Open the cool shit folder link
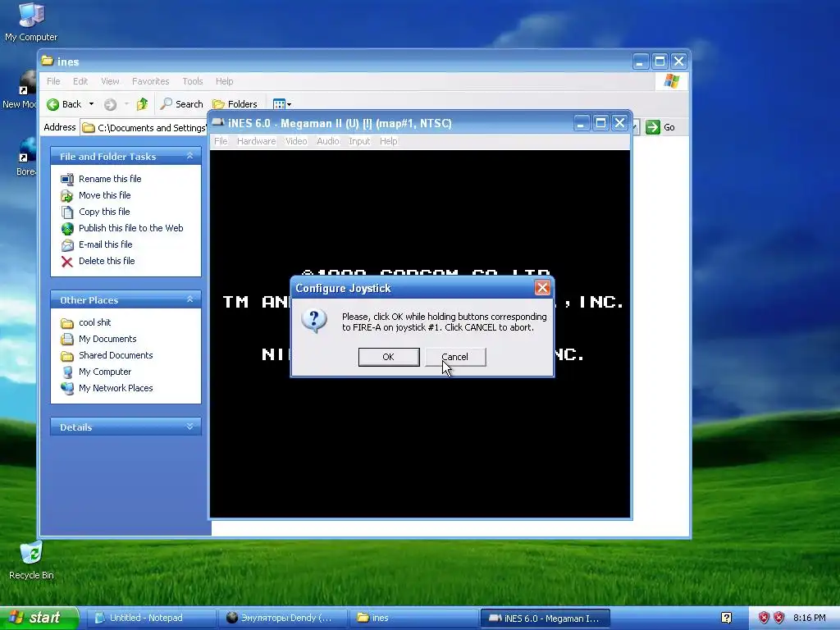 click(x=95, y=322)
